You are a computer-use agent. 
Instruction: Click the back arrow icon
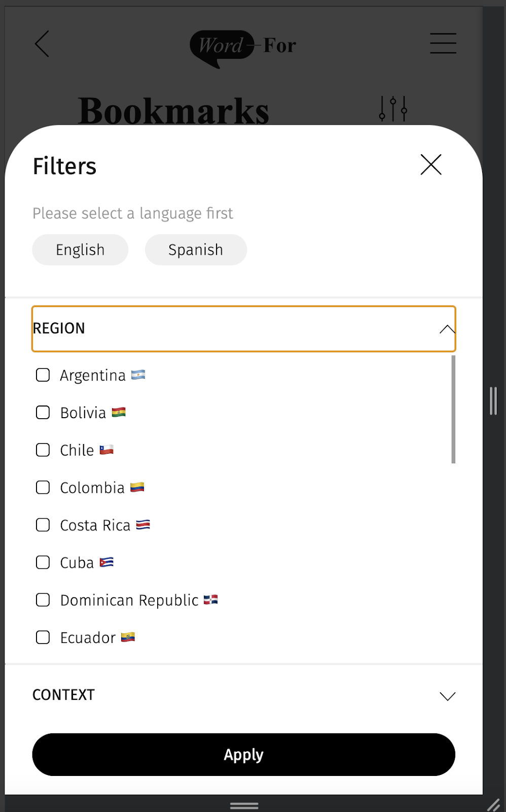(42, 44)
